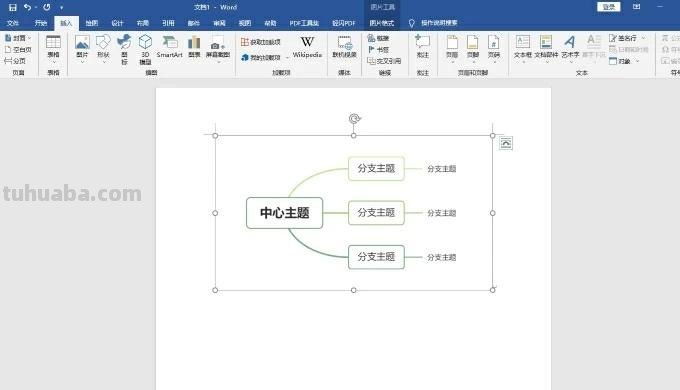The height and width of the screenshot is (390, 680).
Task: Open the 图片格式 (Picture Format) tab
Action: tap(382, 23)
